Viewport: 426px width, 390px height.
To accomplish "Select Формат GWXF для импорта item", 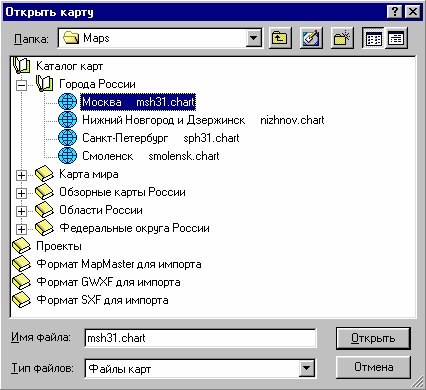I will pos(108,282).
